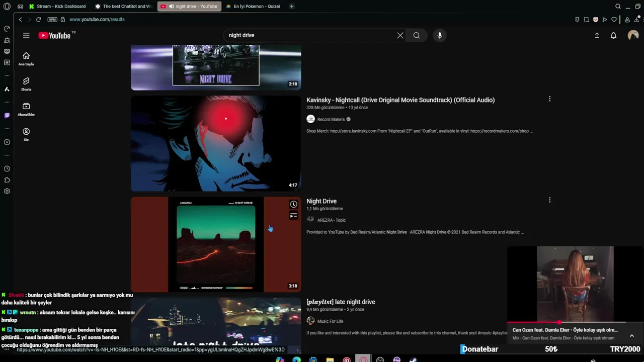Open the Kavinsky Nightcall thumbnail
Image resolution: width=644 pixels, height=362 pixels.
point(216,144)
